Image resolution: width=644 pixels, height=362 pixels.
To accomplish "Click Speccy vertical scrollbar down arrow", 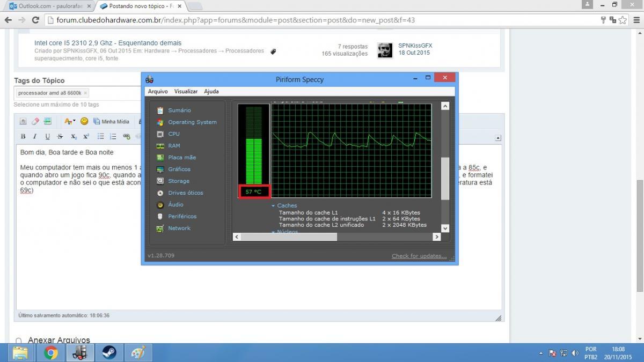I will click(x=445, y=228).
